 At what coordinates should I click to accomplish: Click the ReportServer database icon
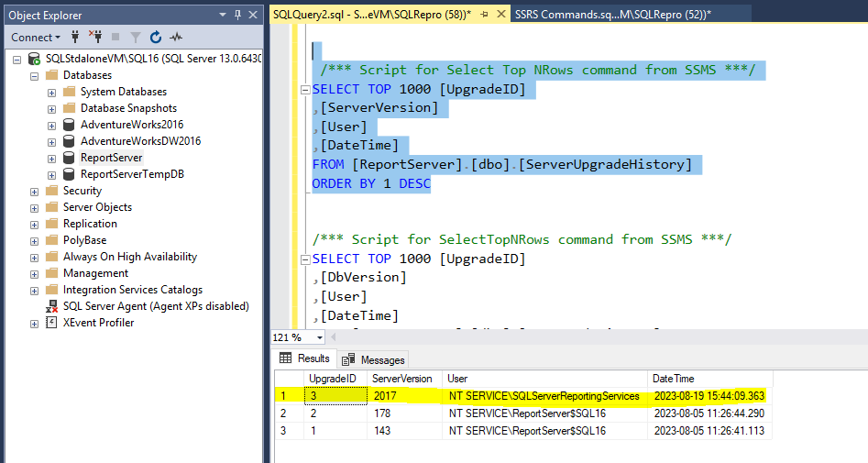(69, 158)
